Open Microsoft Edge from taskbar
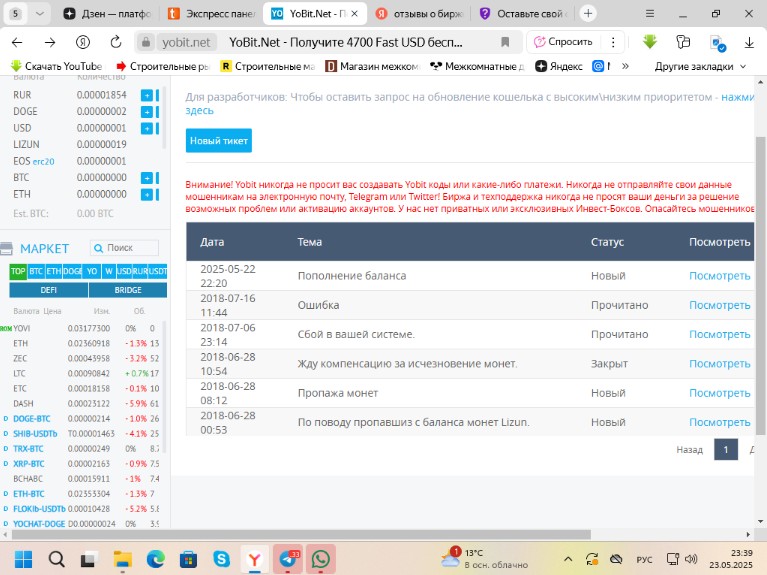Screen dimensions: 767x575 tap(156, 559)
